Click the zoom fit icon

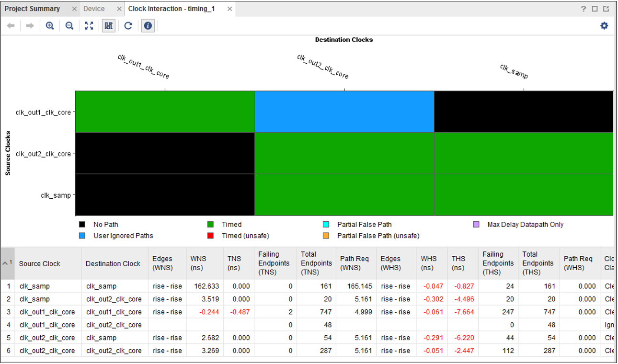[x=89, y=26]
